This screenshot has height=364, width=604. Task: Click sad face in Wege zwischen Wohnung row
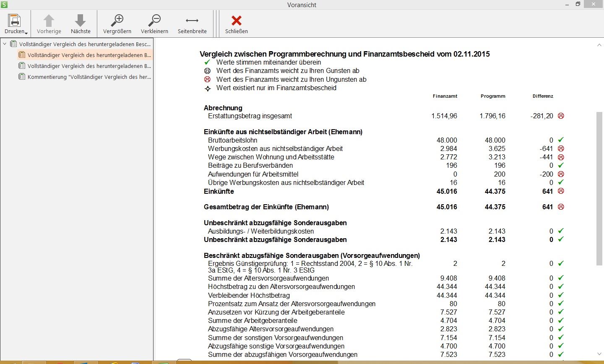tap(561, 157)
